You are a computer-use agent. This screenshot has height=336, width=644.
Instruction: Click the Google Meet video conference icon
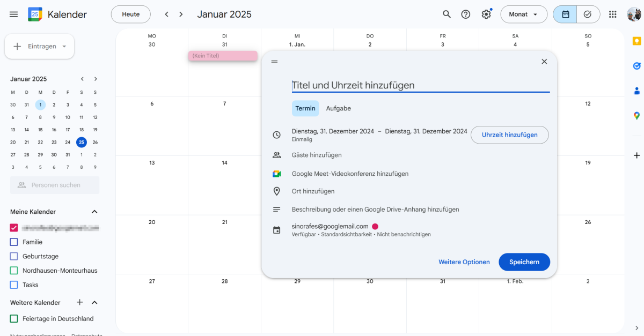click(x=277, y=173)
